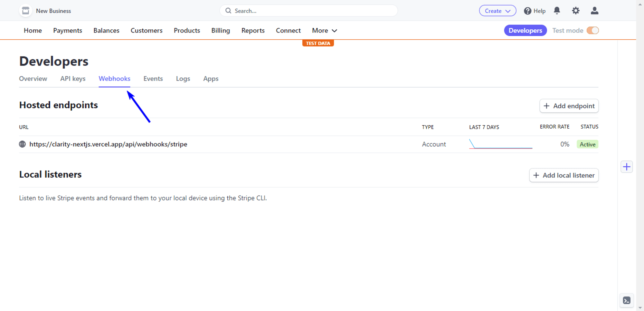Focus the Search input field
This screenshot has width=644, height=311.
309,11
